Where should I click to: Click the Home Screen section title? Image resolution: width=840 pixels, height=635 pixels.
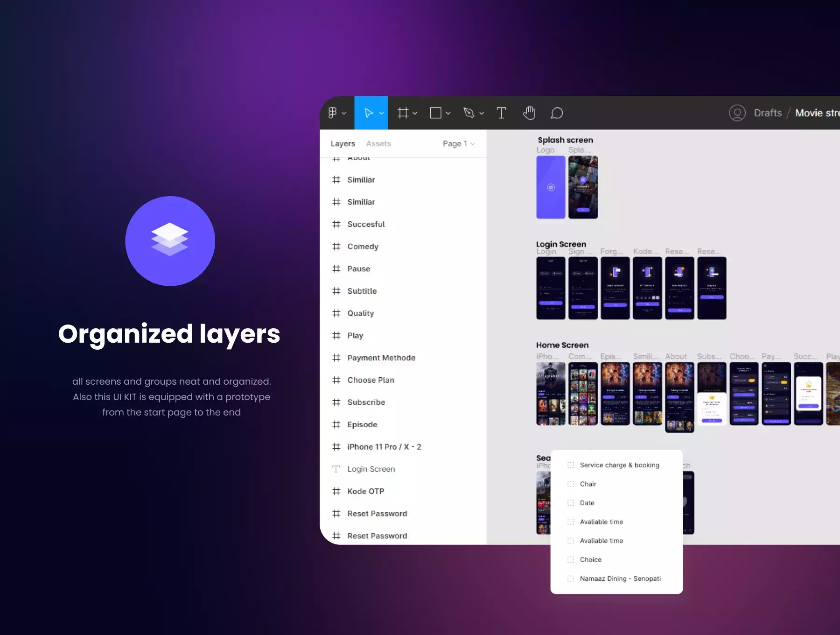562,345
